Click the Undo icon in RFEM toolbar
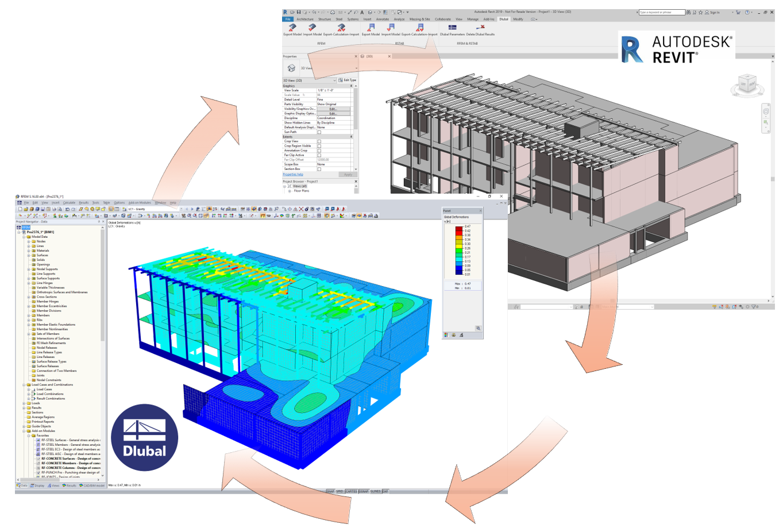The image size is (783, 532). point(67,209)
